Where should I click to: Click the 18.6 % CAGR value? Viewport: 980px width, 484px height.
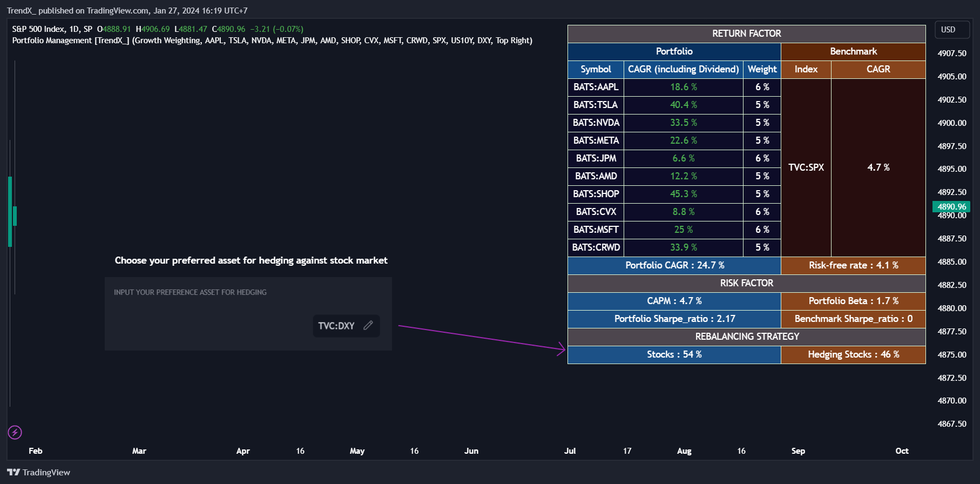click(x=684, y=87)
